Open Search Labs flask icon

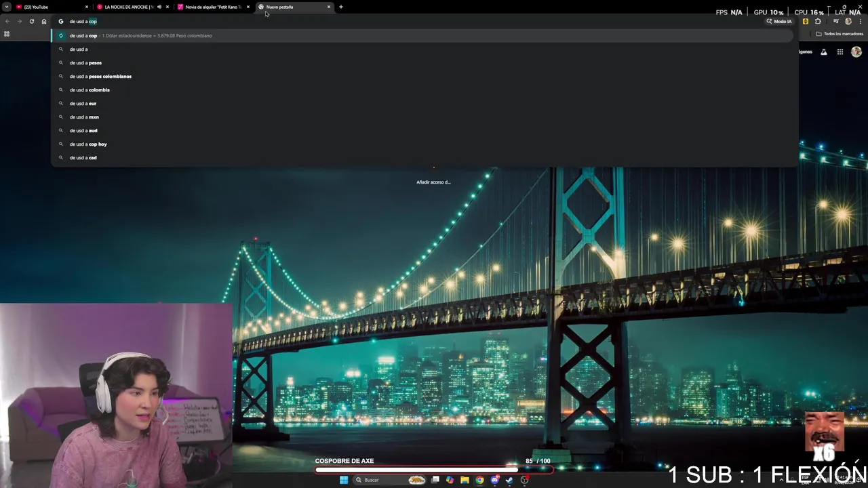click(x=824, y=52)
